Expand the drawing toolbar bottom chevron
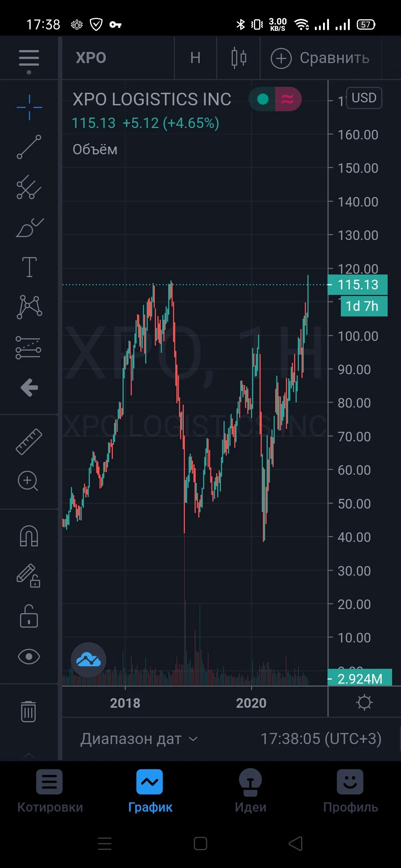The image size is (401, 868). click(29, 755)
